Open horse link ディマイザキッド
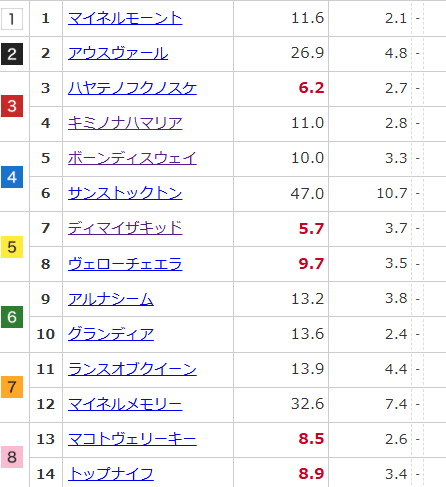Viewport: 446px width, 487px height. point(125,228)
